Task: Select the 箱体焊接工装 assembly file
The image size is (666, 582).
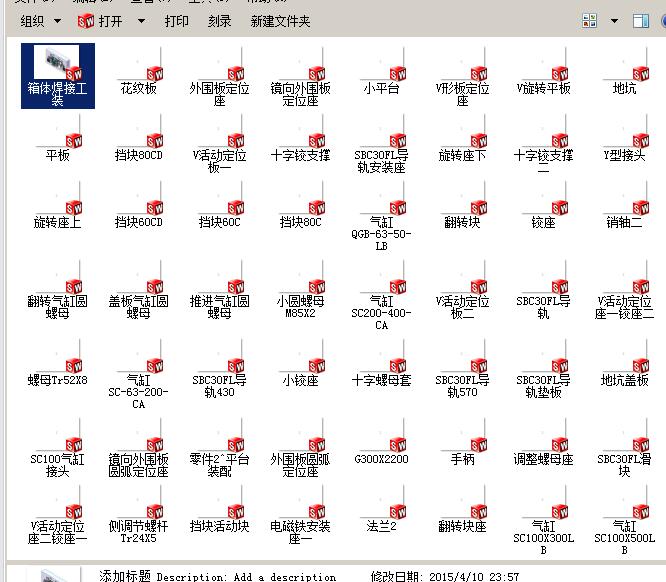Action: click(58, 76)
